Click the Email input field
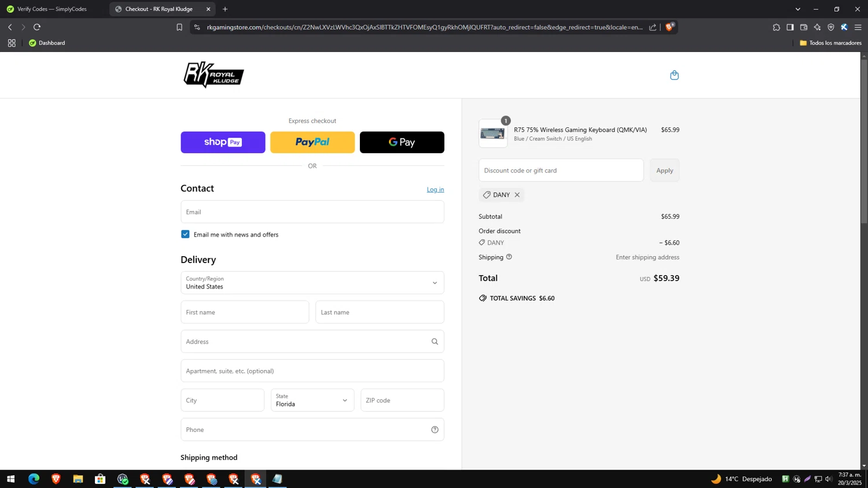 (x=312, y=212)
